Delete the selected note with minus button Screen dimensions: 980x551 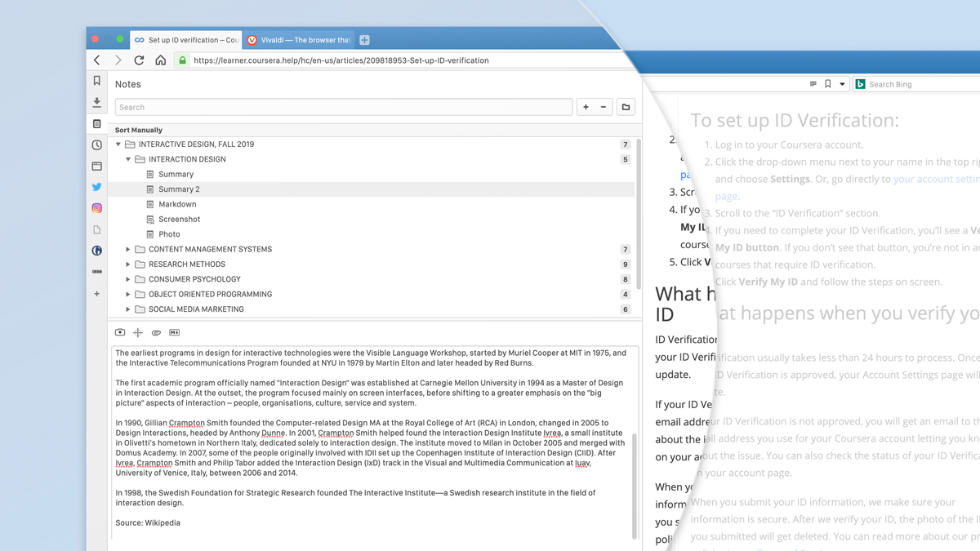[x=604, y=107]
